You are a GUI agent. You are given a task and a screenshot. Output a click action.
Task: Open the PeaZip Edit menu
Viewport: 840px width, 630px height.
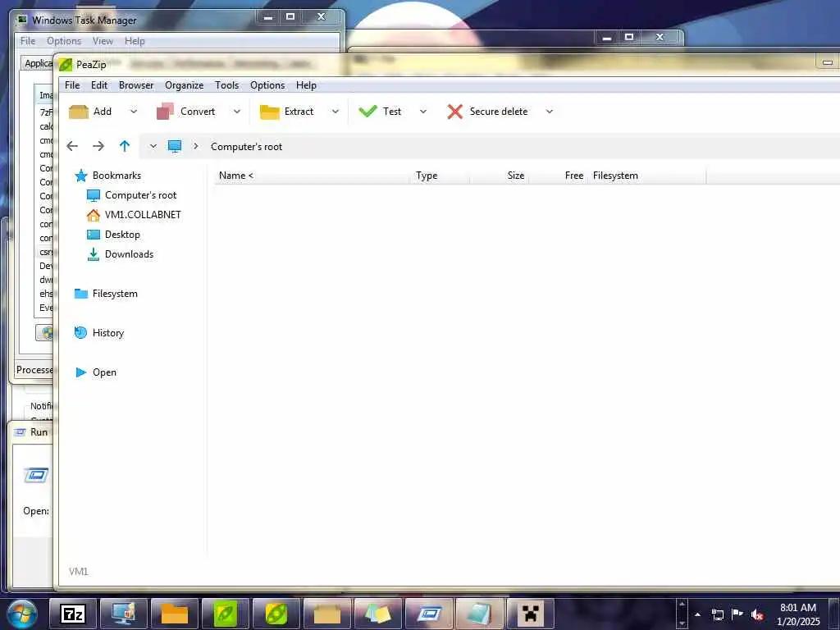99,85
